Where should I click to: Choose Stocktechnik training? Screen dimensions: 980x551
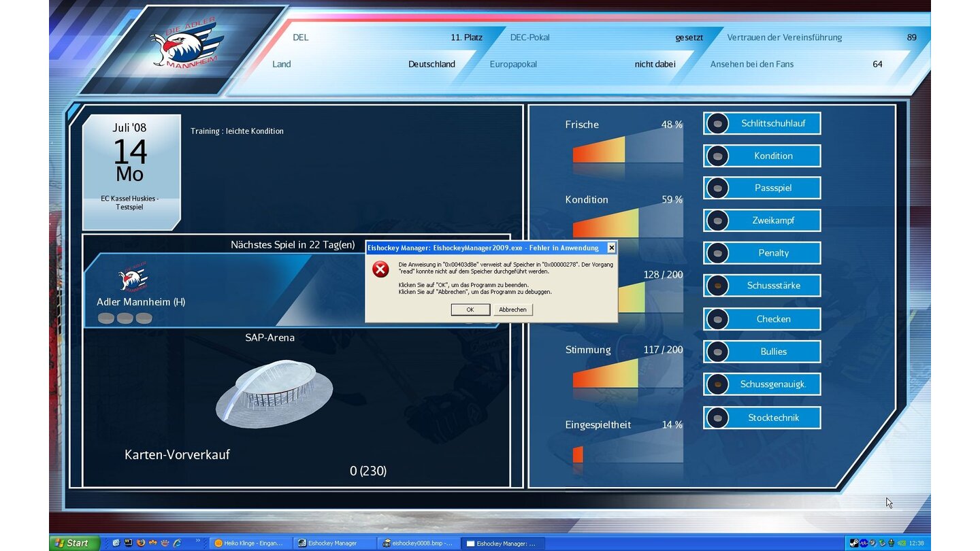point(762,418)
